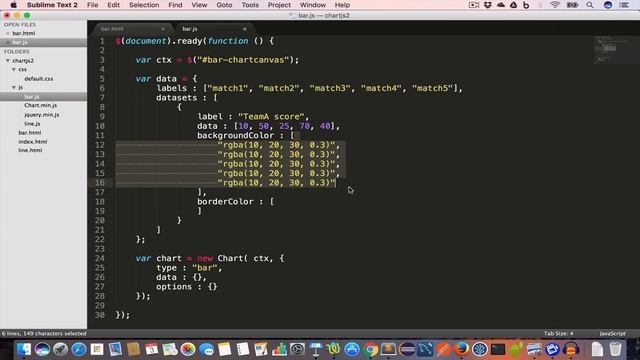The image size is (640, 360).
Task: Open jquery.min.js in sidebar
Action: point(41,115)
